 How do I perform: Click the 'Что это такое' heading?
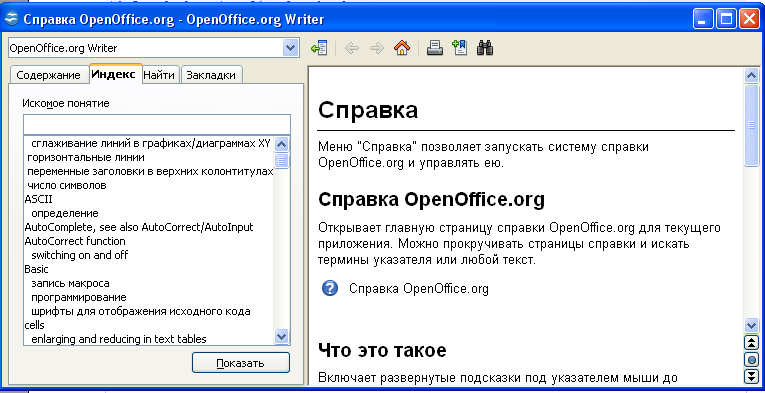(382, 350)
